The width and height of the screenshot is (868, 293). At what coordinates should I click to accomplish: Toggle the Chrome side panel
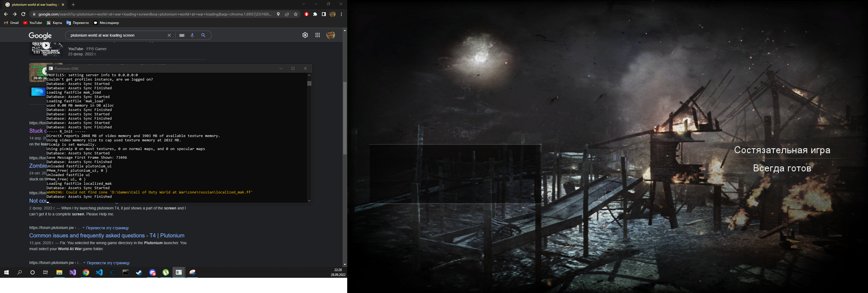coord(324,14)
